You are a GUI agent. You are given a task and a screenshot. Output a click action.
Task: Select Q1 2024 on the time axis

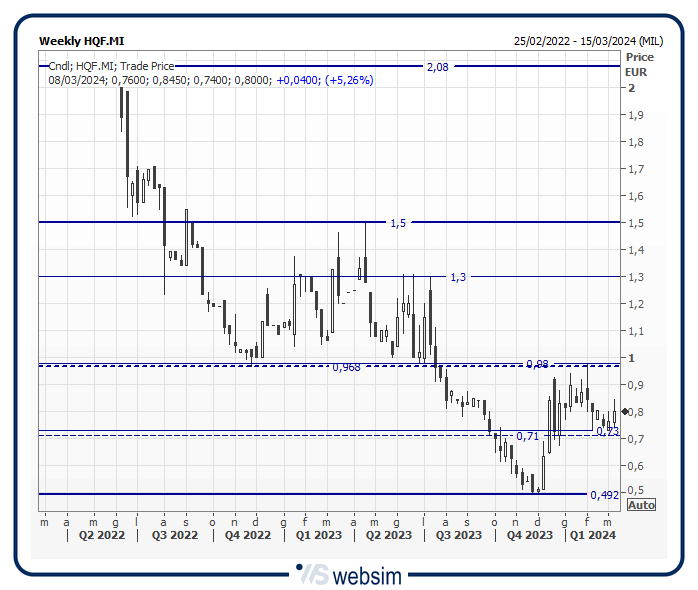click(592, 535)
